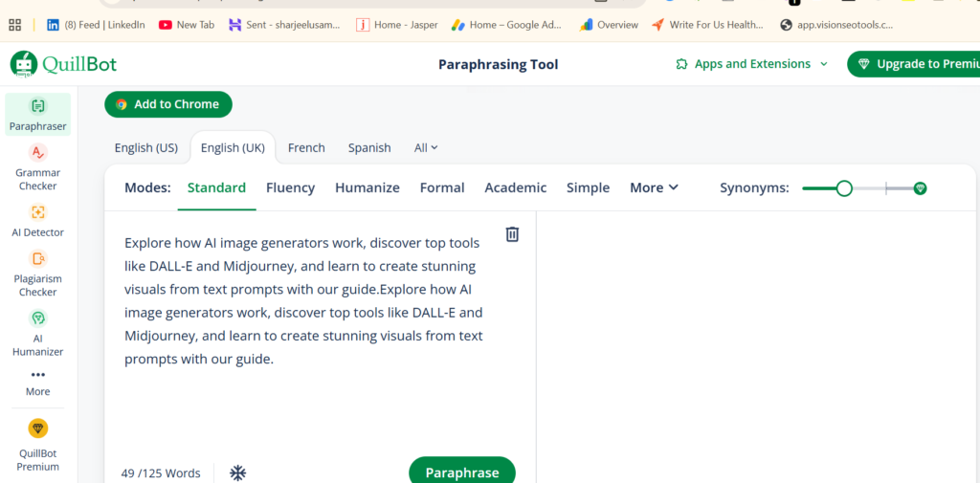980x483 pixels.
Task: Delete input text with trash icon
Action: coord(512,234)
